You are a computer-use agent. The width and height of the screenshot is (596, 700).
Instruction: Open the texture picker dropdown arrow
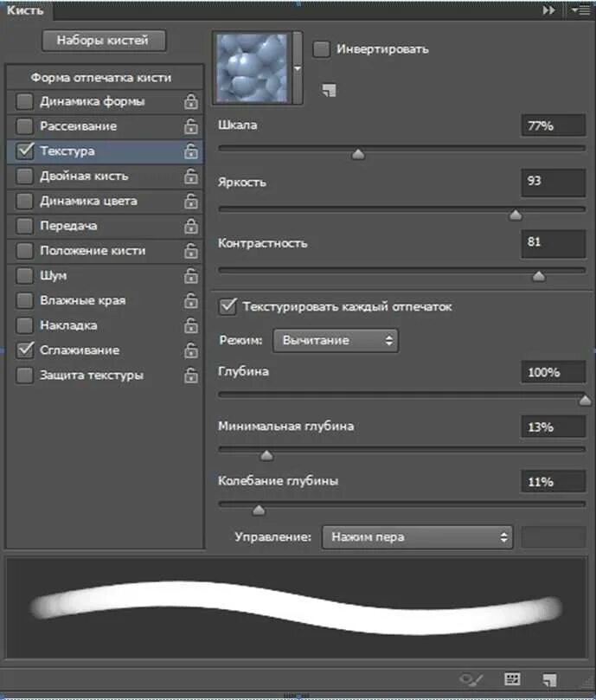pos(298,68)
